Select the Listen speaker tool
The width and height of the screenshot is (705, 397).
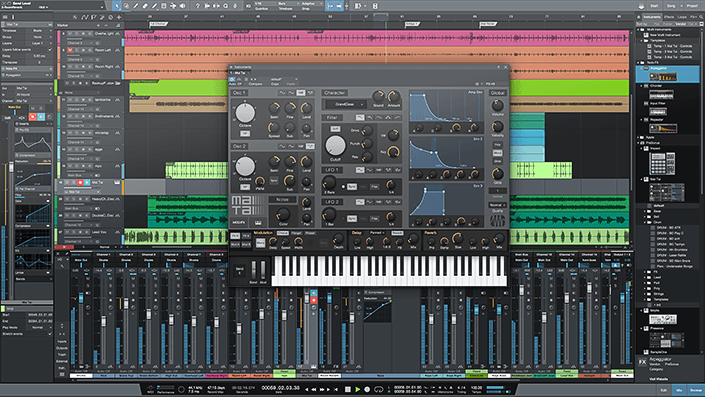[183, 6]
